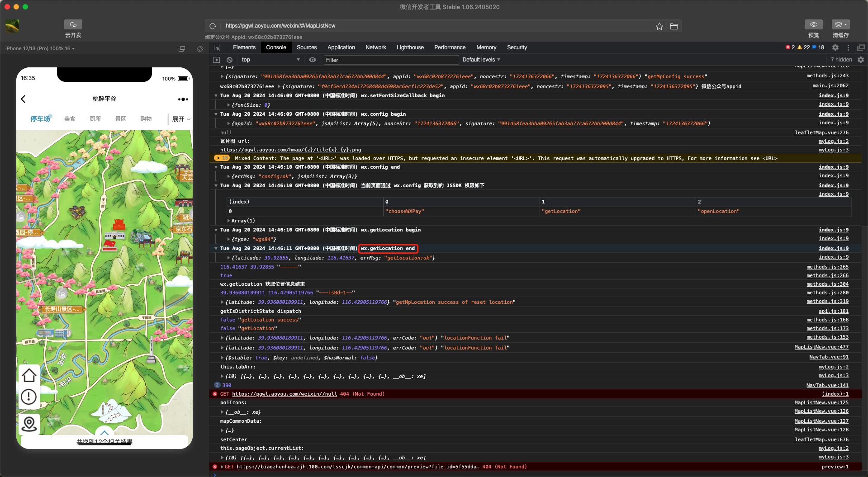Switch to the Performance tab

(450, 47)
